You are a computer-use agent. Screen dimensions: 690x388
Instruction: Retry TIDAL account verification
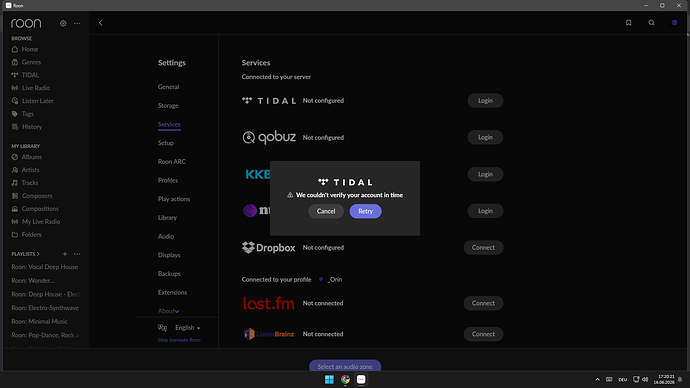[x=365, y=211]
